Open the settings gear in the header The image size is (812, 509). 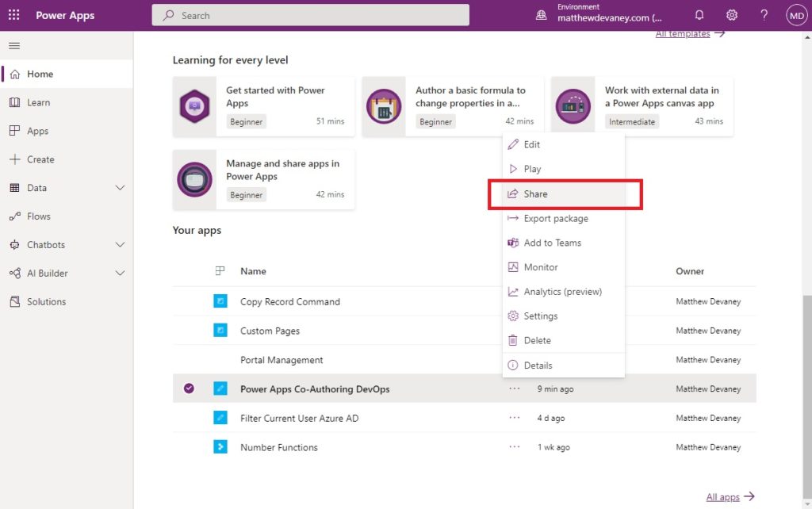tap(731, 14)
